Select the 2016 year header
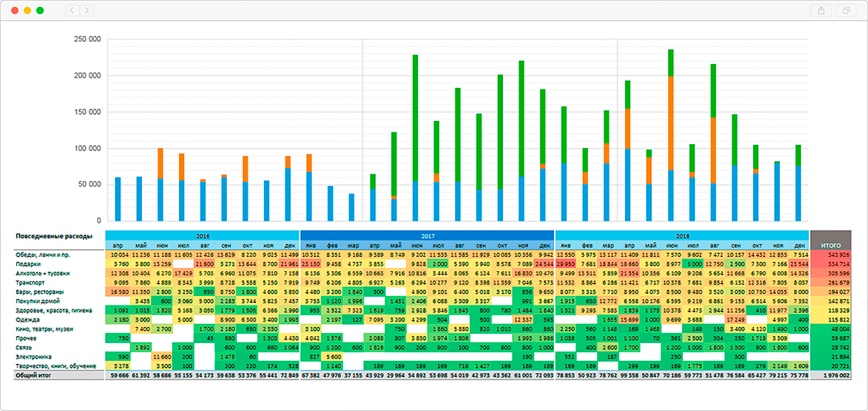Image resolution: width=868 pixels, height=411 pixels. coord(202,235)
